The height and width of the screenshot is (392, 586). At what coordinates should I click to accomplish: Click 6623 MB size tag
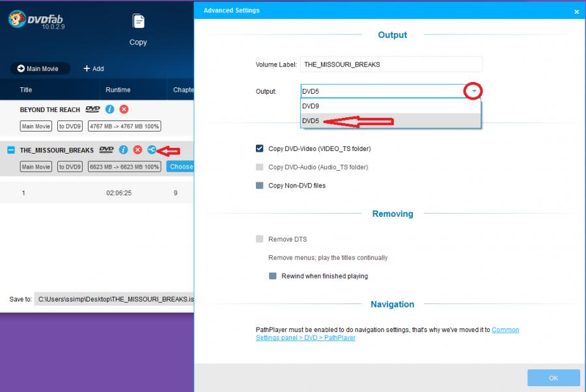pos(124,167)
